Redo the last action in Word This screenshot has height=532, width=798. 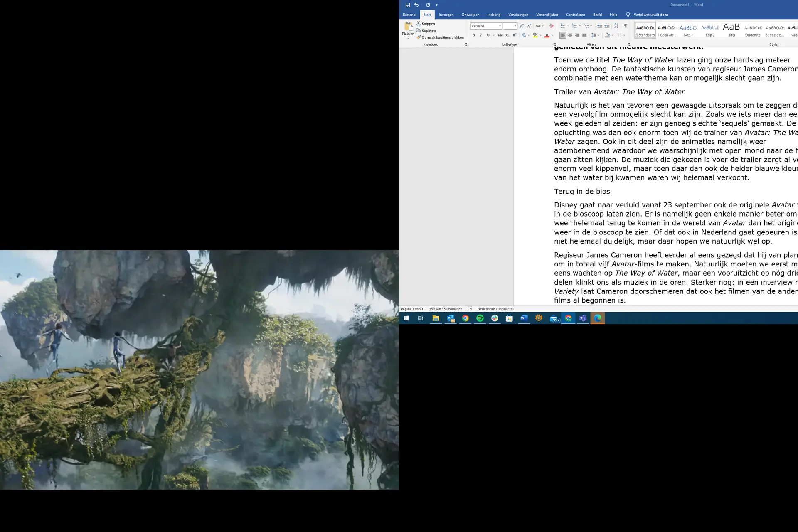click(428, 5)
